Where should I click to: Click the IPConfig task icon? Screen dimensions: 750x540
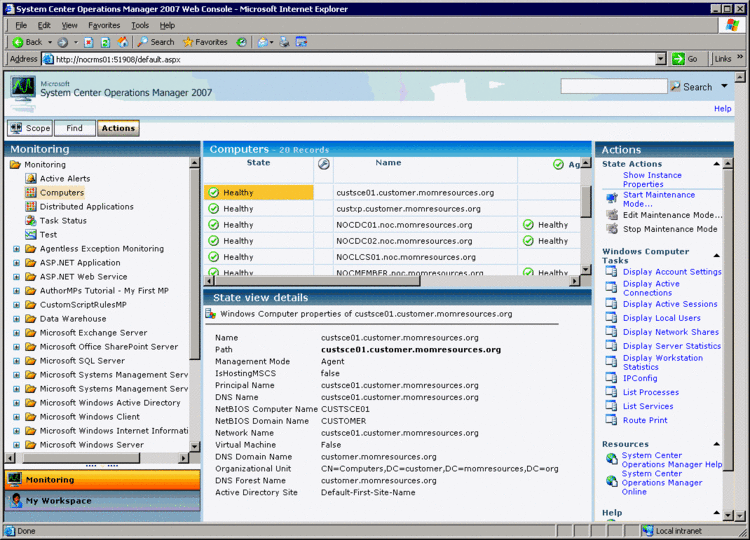coord(611,378)
